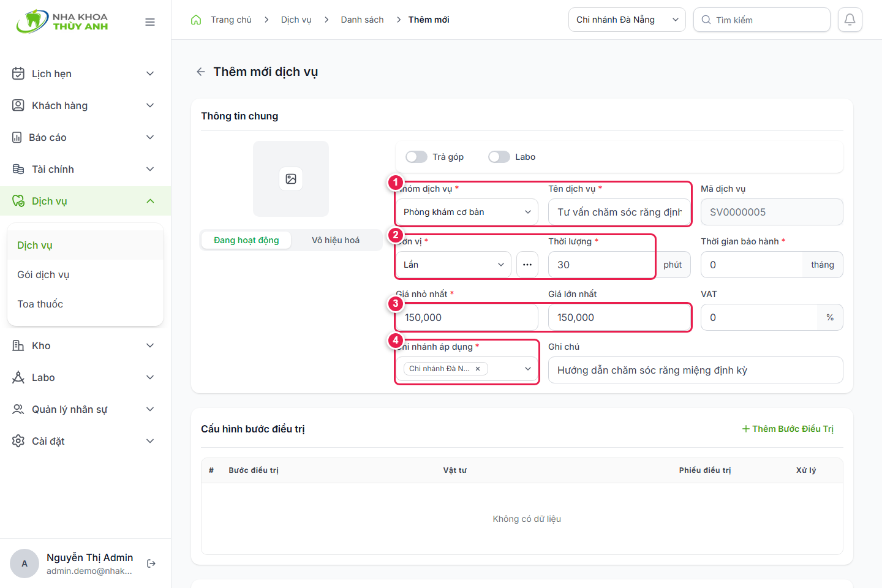
Task: Click the Khách hàng person icon
Action: (x=18, y=105)
